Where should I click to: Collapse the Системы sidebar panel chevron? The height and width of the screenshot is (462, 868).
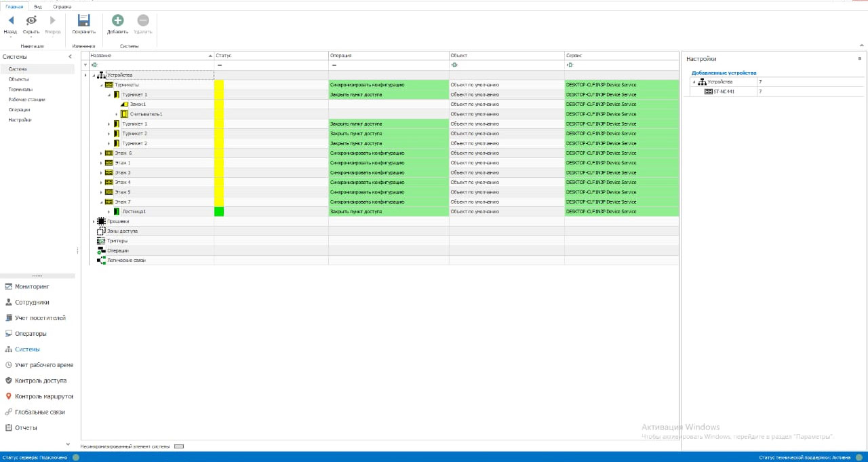click(x=71, y=57)
